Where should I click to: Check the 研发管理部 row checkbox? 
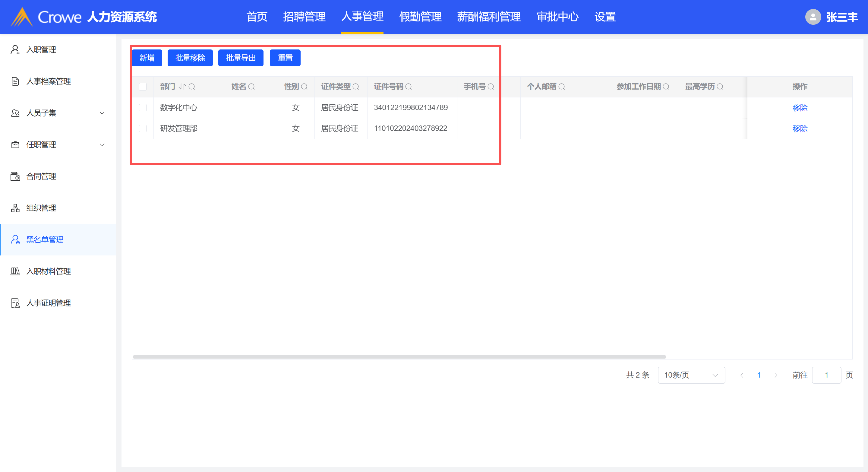tap(143, 128)
